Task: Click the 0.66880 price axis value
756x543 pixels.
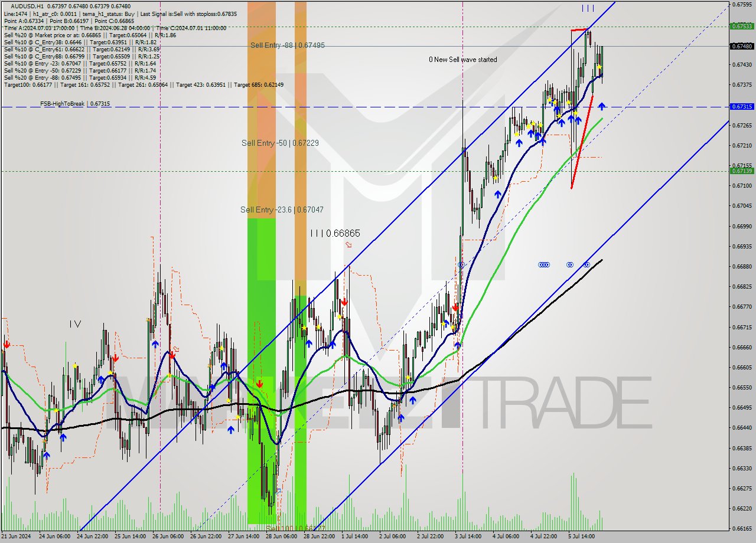Action: tap(742, 266)
